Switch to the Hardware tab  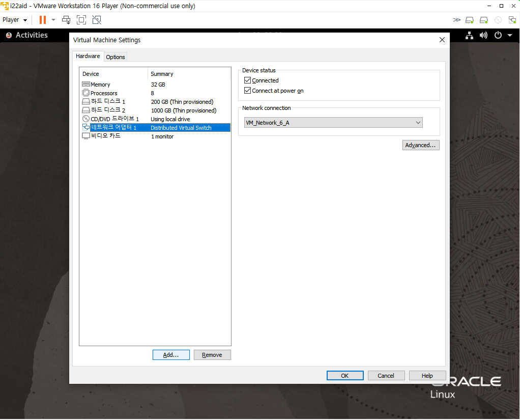tap(88, 56)
